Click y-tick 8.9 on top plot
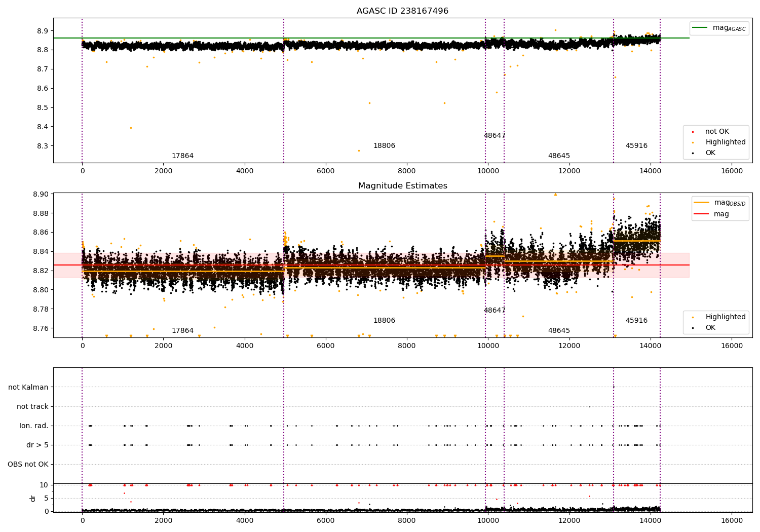Viewport: 760px width, 532px height. coord(43,31)
